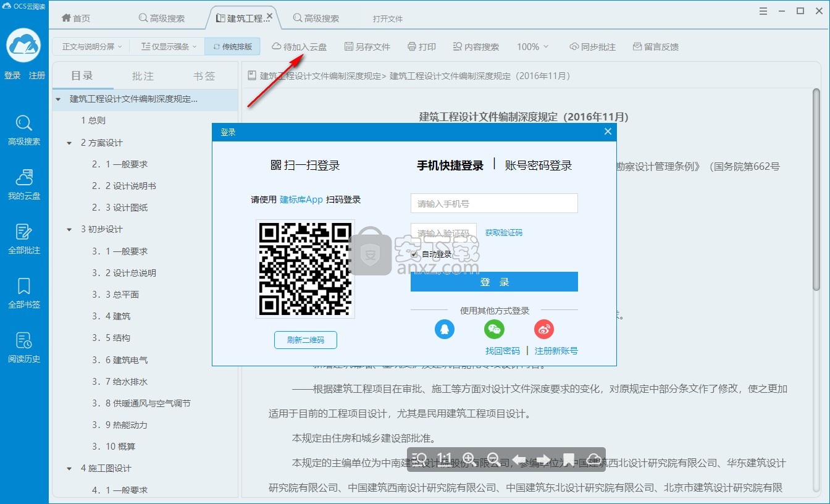The image size is (830, 504).
Task: Close the 登录 dialog
Action: (608, 132)
